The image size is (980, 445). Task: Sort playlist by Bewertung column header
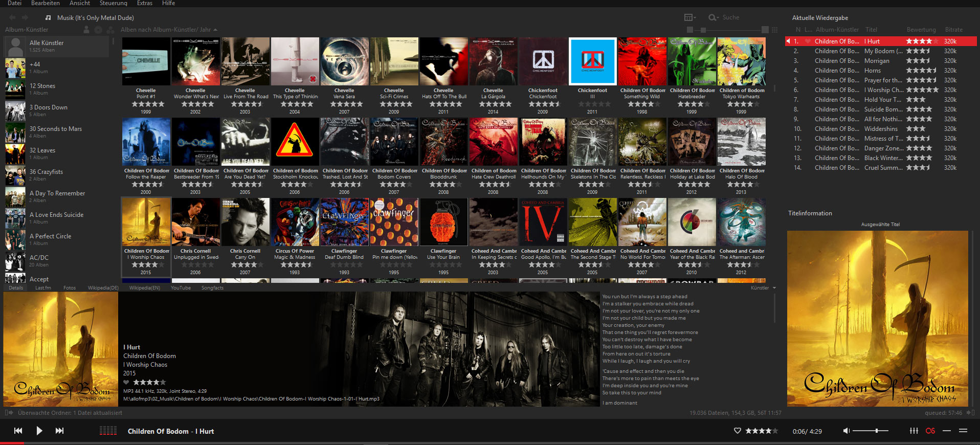pos(921,30)
